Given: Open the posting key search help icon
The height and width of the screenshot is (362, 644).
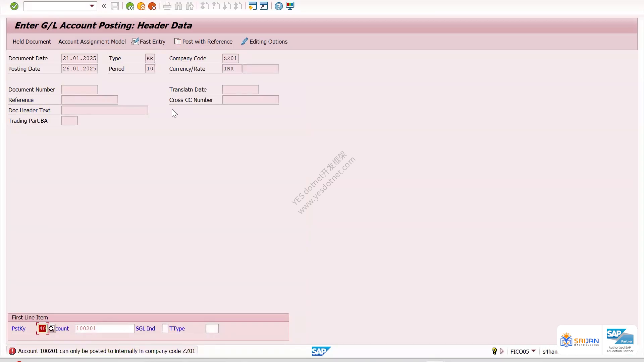Looking at the screenshot, I should point(51,329).
